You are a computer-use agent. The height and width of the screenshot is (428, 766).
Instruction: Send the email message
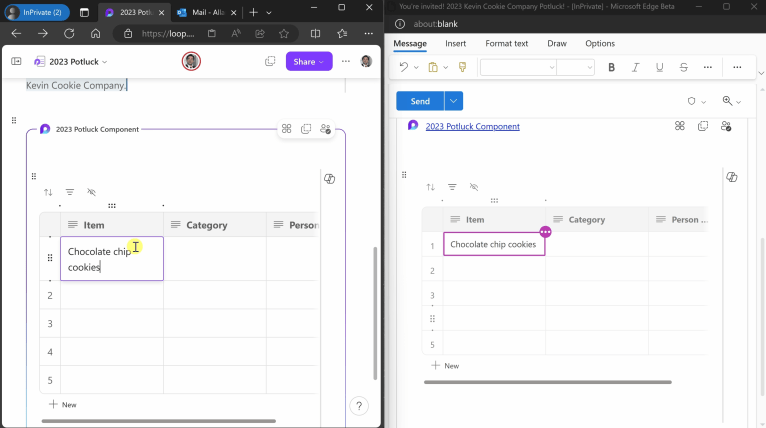(420, 101)
